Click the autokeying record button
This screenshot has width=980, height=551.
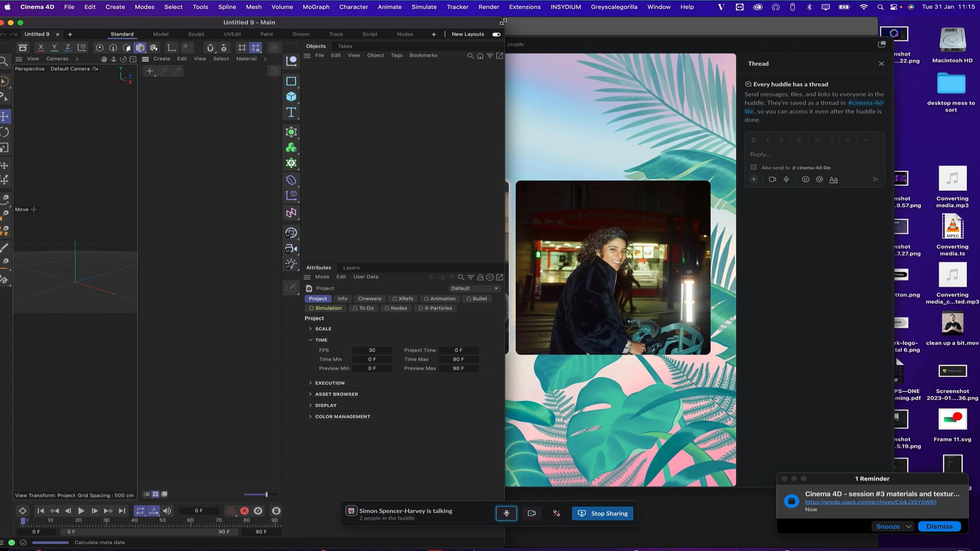[x=244, y=511]
